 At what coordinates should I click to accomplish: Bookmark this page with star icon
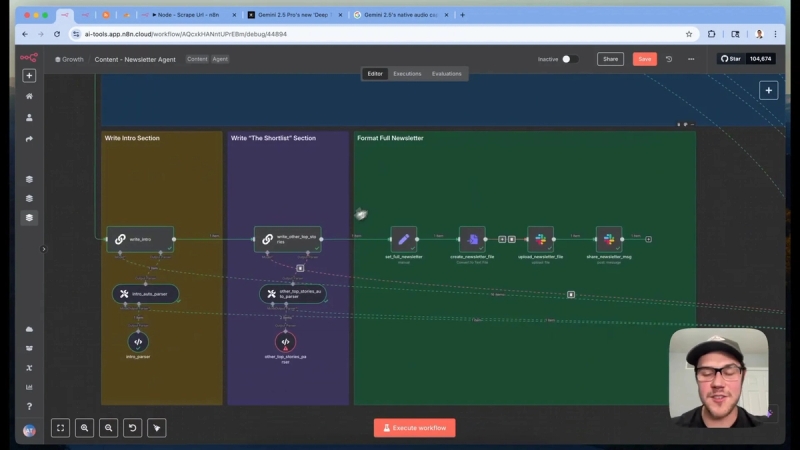(x=689, y=34)
